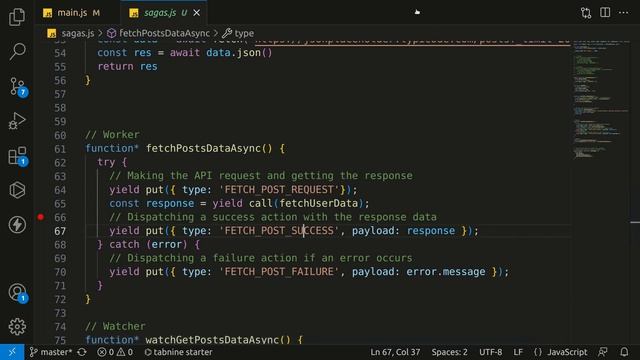Click 'data.json()' on line 54
Screen dimensions: 640x360
click(x=239, y=53)
